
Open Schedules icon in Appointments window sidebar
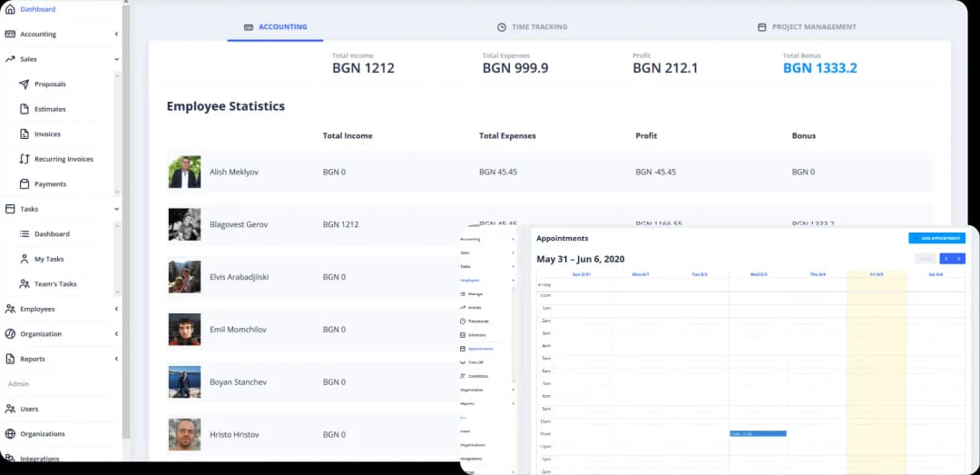point(463,335)
